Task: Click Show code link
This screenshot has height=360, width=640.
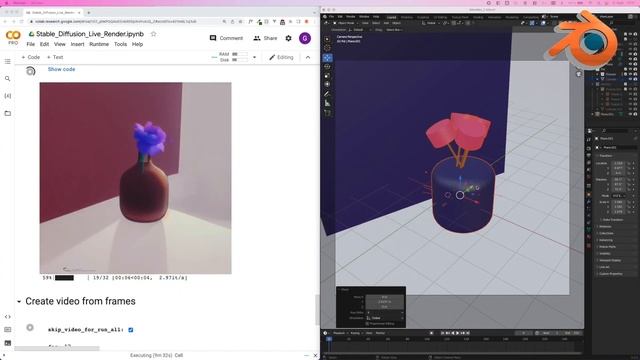Action: [x=61, y=69]
